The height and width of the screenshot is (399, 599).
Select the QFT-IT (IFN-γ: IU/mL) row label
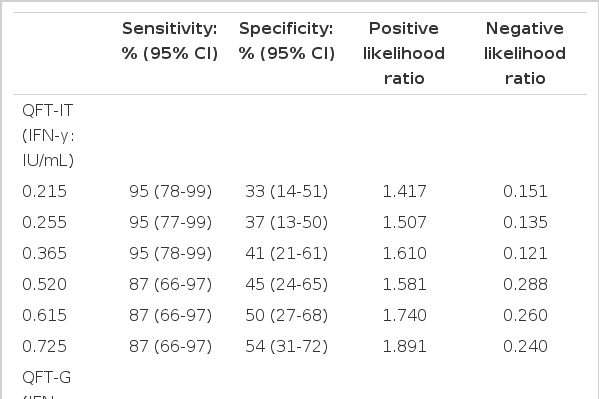tap(48, 135)
